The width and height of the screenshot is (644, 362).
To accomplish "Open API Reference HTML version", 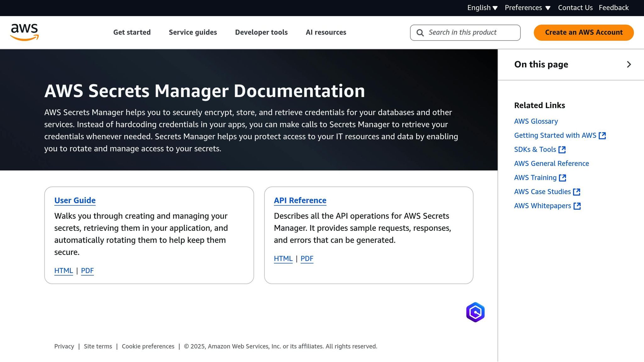I will pos(283,259).
